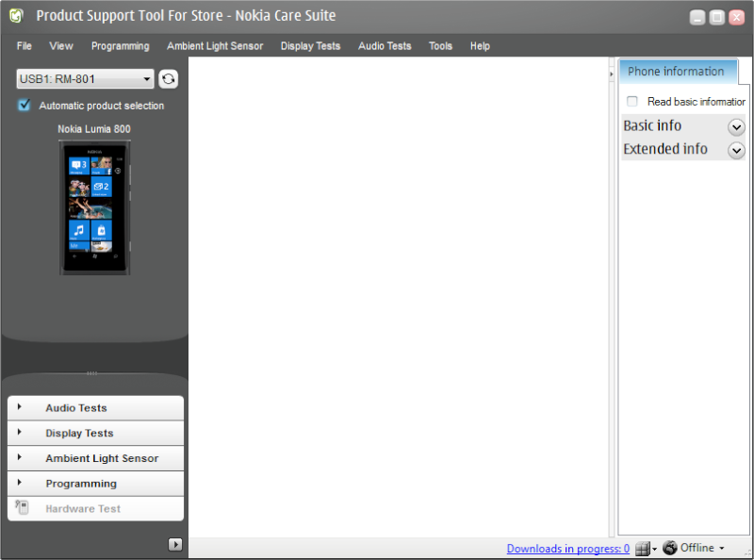Select the Phone information tab

click(x=678, y=72)
